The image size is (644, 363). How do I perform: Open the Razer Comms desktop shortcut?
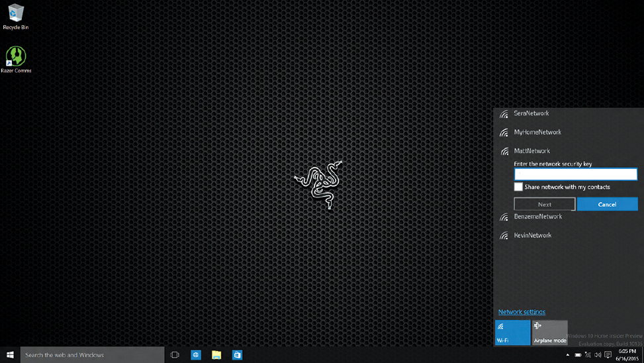coord(16,60)
